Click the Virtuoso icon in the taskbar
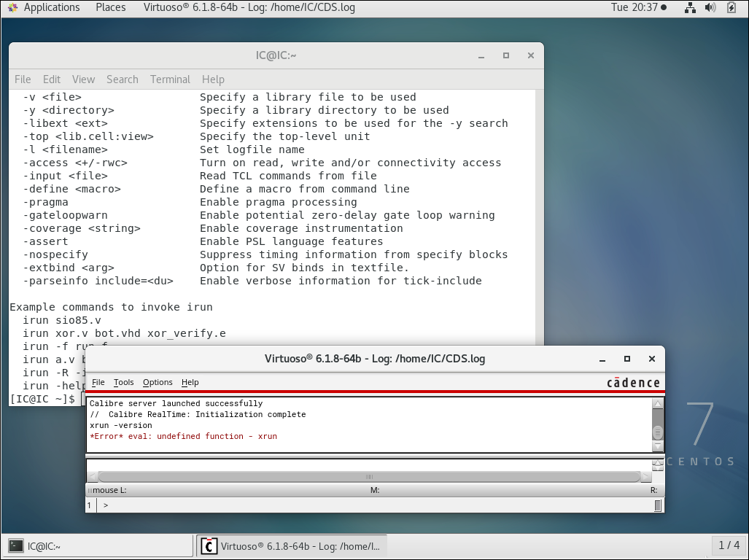The width and height of the screenshot is (749, 560). coord(209,545)
